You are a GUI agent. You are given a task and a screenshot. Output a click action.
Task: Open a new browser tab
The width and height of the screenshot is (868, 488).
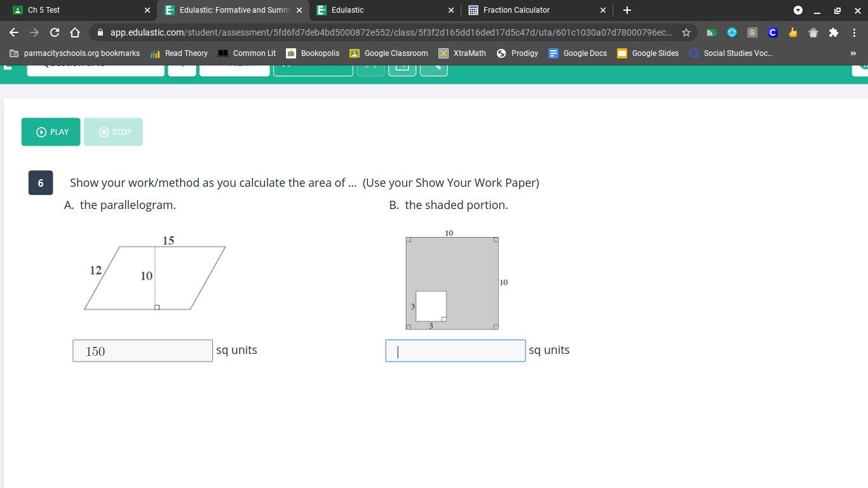click(627, 10)
